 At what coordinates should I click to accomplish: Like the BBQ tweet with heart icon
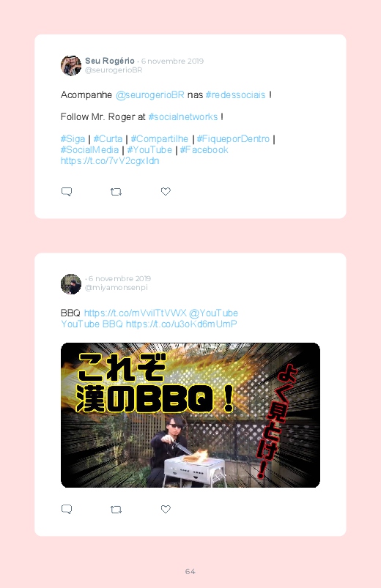coord(166,509)
